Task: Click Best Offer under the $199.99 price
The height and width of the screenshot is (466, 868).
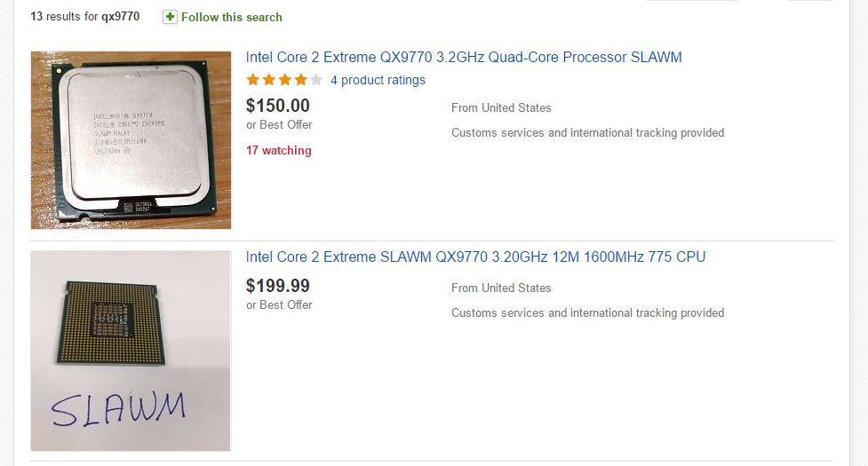Action: click(x=279, y=305)
